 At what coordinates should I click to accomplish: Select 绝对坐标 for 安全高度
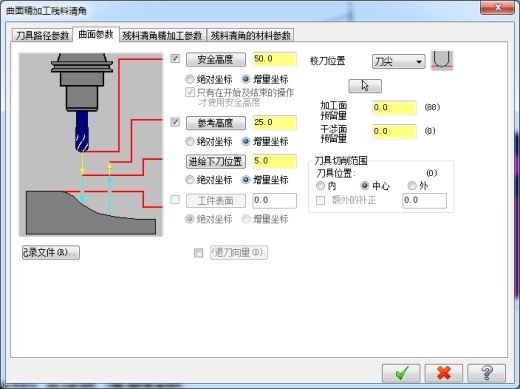(x=190, y=79)
